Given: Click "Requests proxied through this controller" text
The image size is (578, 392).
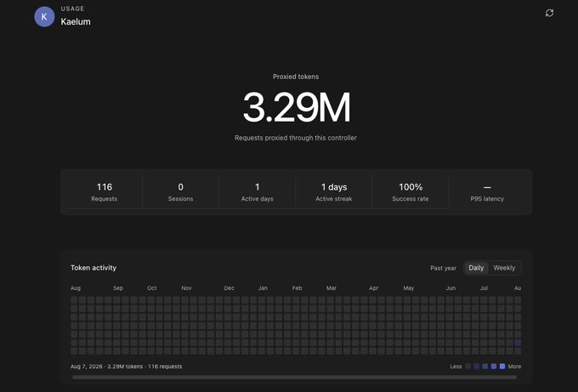Looking at the screenshot, I should (296, 138).
